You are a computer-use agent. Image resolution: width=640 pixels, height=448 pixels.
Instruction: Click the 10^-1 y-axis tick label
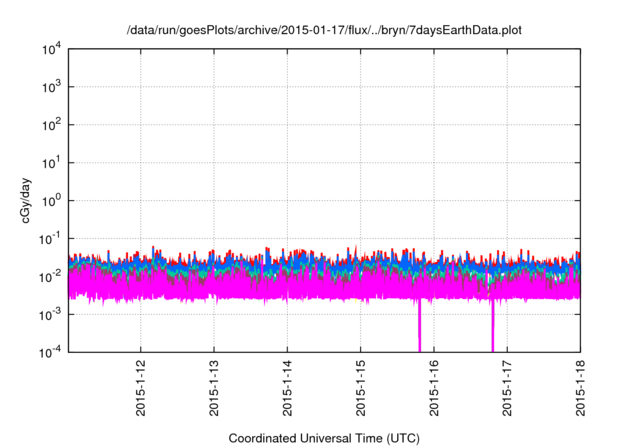pos(52,238)
